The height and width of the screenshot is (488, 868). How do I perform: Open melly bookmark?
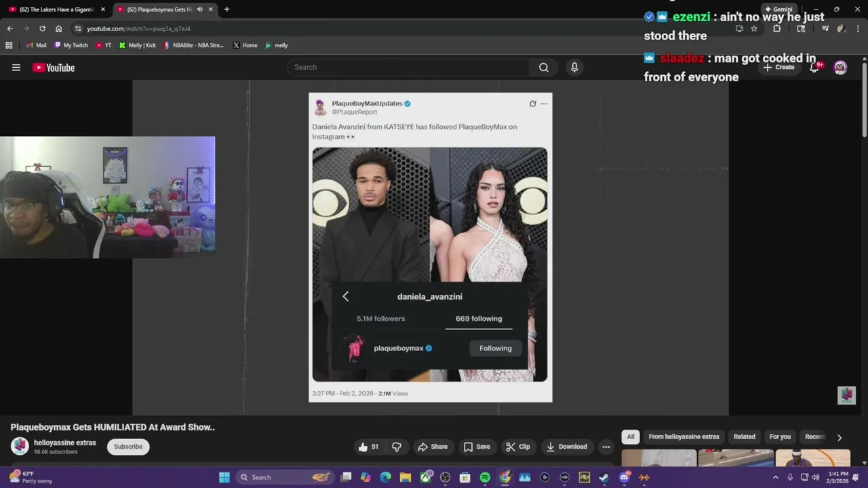276,45
